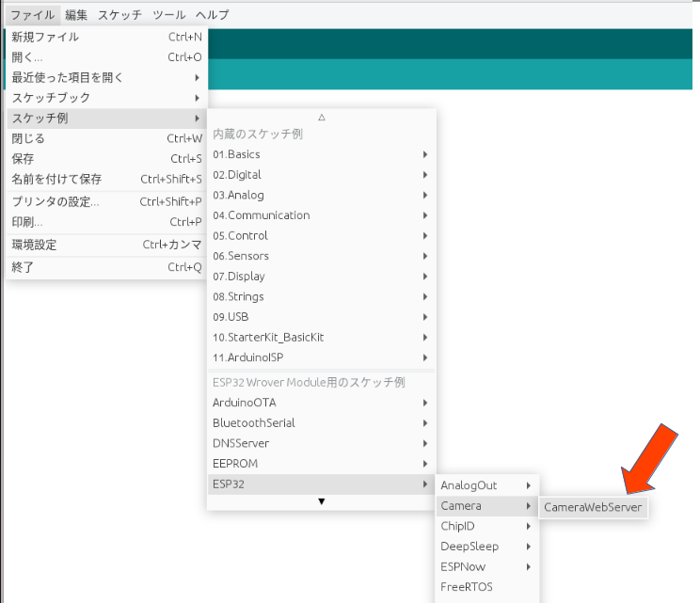The height and width of the screenshot is (603, 700).
Task: Select 閉じる menu entry
Action: pyautogui.click(x=106, y=138)
